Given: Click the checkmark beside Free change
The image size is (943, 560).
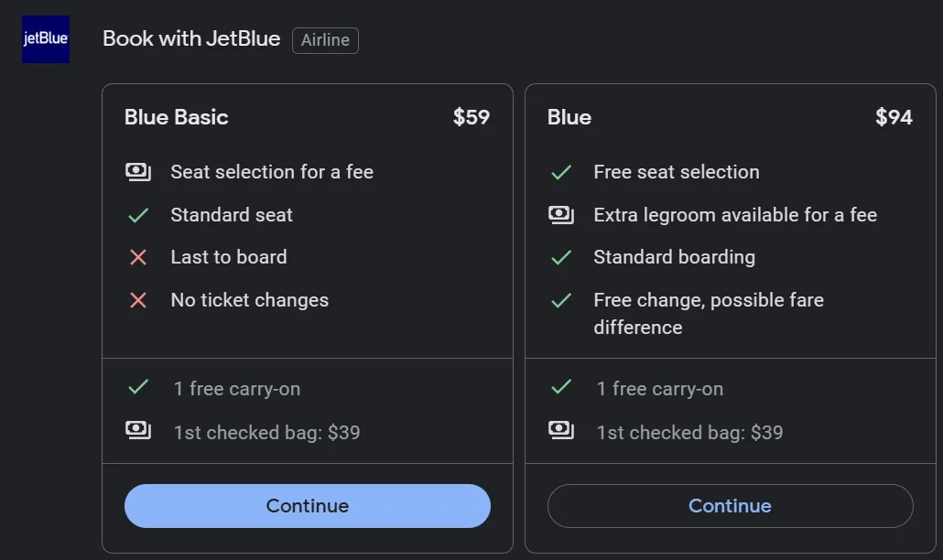Looking at the screenshot, I should 561,300.
